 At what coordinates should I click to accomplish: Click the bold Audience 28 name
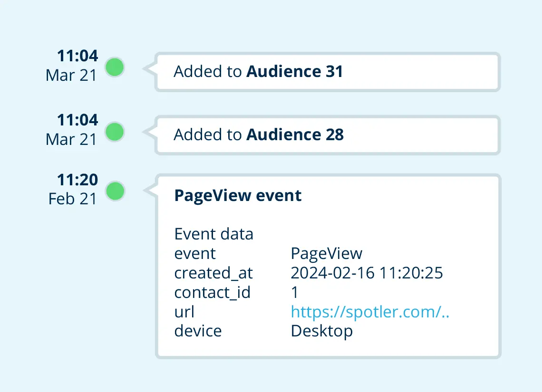pyautogui.click(x=295, y=135)
